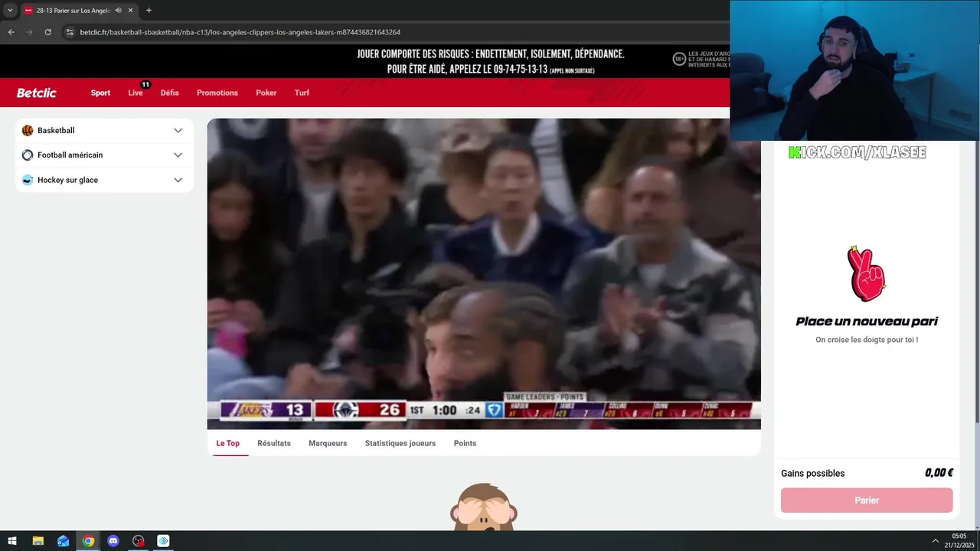Mute the tab using its speaker icon
This screenshot has width=980, height=551.
[x=118, y=11]
